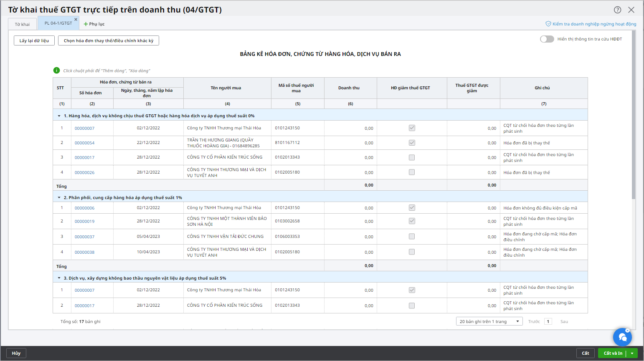
Task: Open Kiểm tra doanh nghiệp ngừng hoạt động link
Action: coord(594,24)
